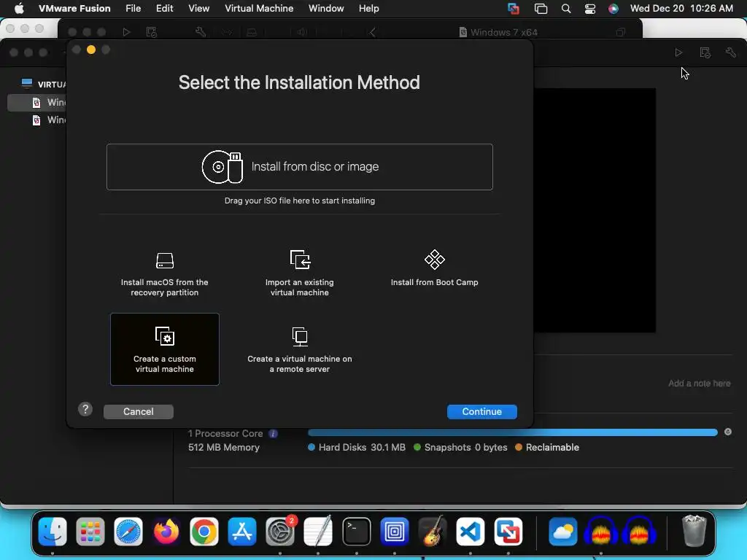Open System Settings from the Dock
This screenshot has height=560, width=747.
coord(280,532)
